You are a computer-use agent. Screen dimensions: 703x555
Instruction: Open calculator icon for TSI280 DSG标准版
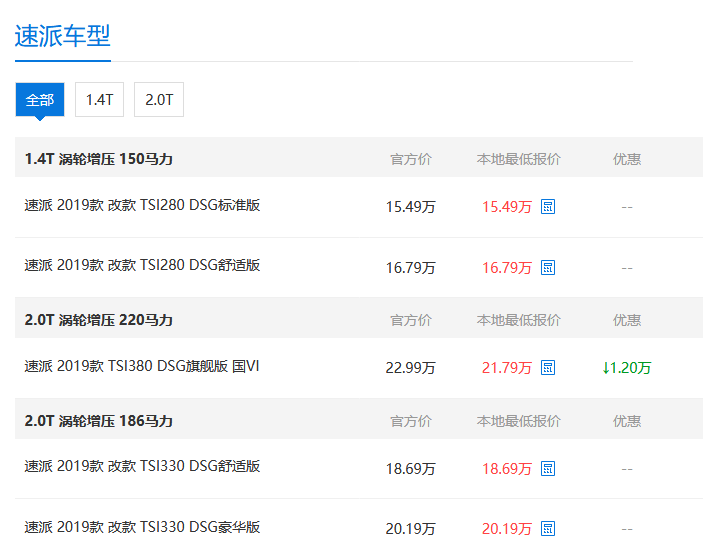pos(548,207)
